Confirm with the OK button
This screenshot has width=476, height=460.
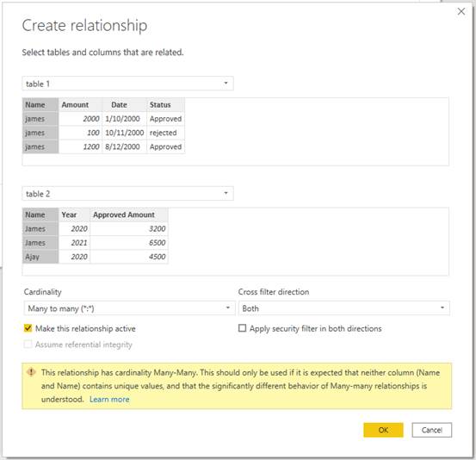383,430
